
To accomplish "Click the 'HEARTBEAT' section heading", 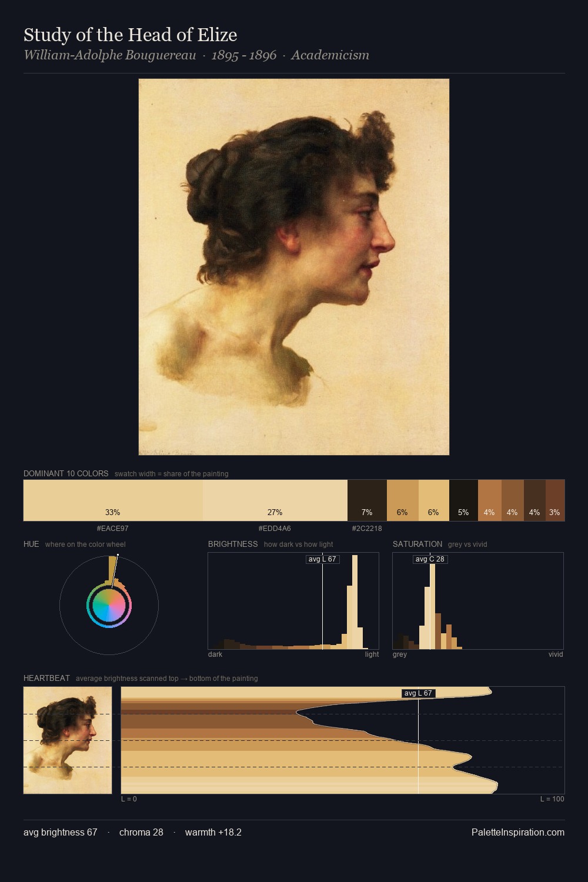I will tap(46, 678).
